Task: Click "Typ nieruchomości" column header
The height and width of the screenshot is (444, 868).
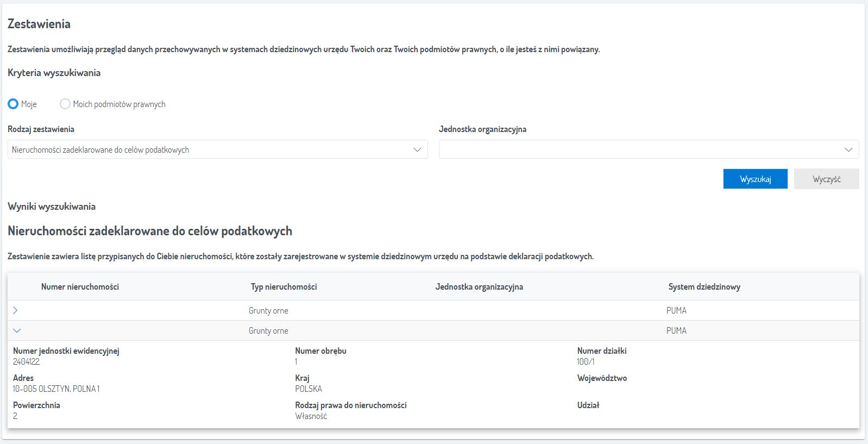Action: [284, 287]
